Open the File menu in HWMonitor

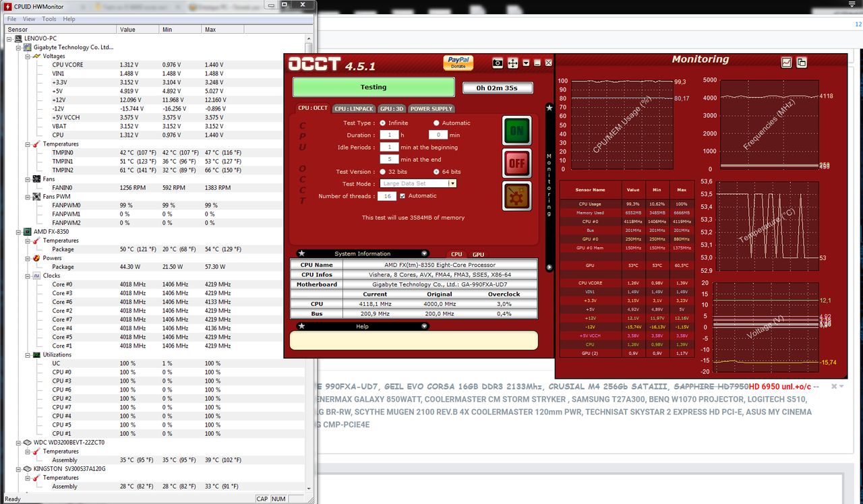tap(11, 19)
